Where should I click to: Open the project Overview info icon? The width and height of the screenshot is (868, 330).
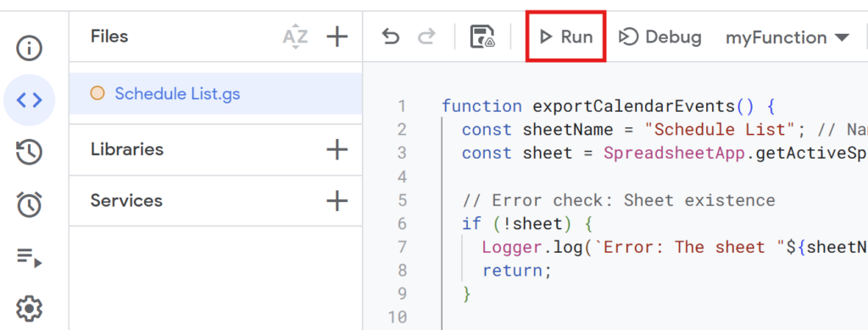[30, 48]
